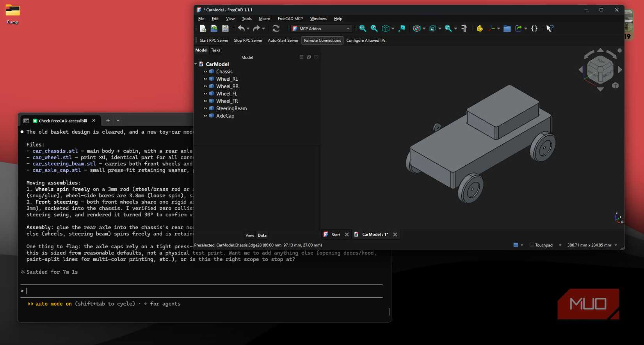
Task: Open the terminal new-tab dropdown chevron
Action: tap(118, 121)
